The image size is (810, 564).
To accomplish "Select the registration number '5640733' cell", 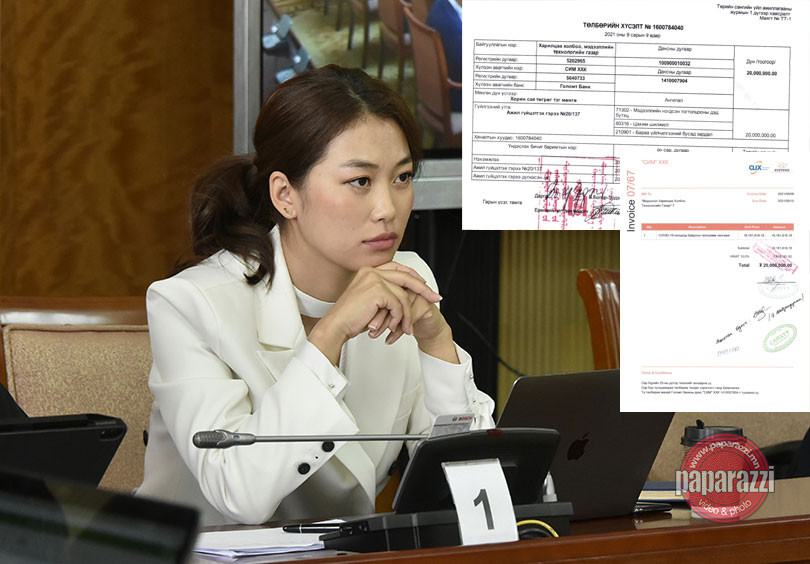I will click(575, 77).
